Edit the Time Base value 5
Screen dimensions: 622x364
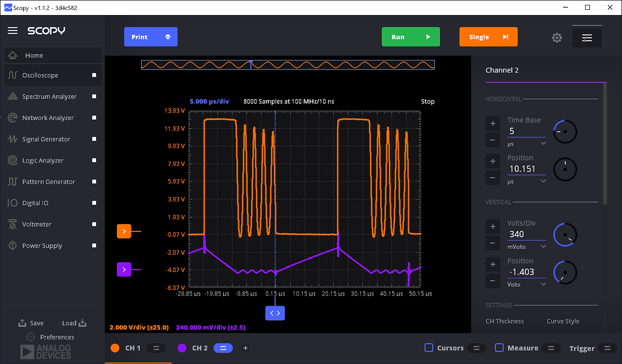[527, 131]
